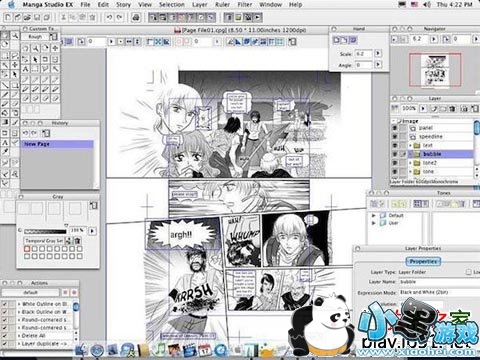This screenshot has height=360, width=480.
Task: Open iCal from the Dock
Action: coord(205,349)
